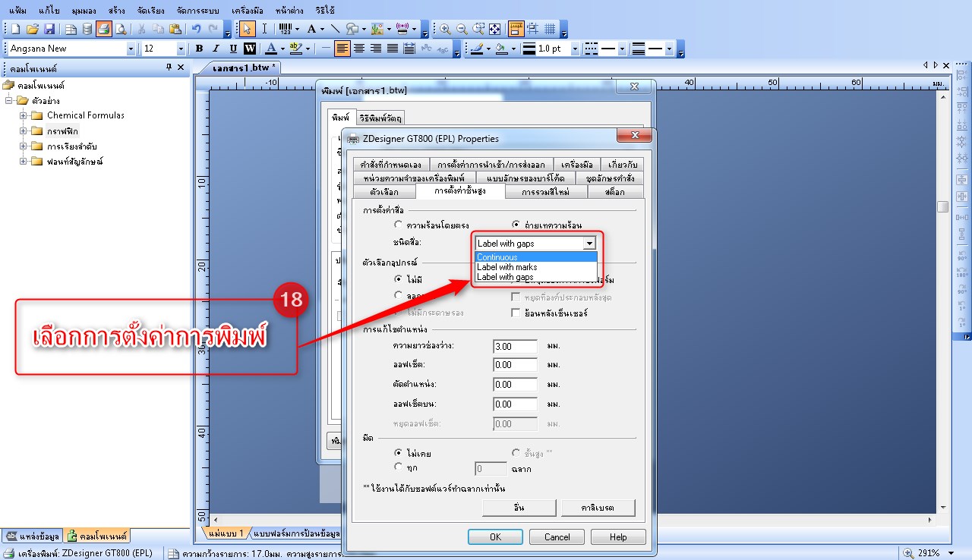Viewport: 972px width, 560px height.
Task: Toggle Underline formatting
Action: 233,49
